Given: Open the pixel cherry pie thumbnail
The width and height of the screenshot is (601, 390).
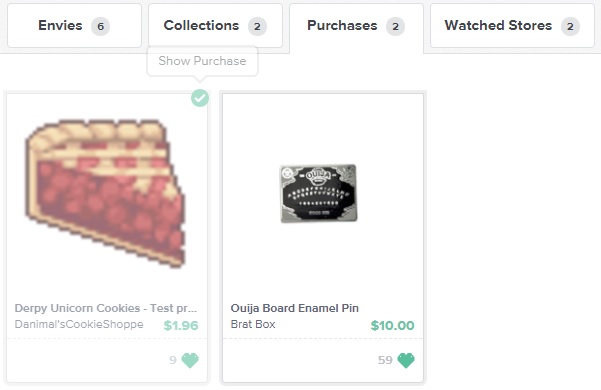Looking at the screenshot, I should (105, 193).
